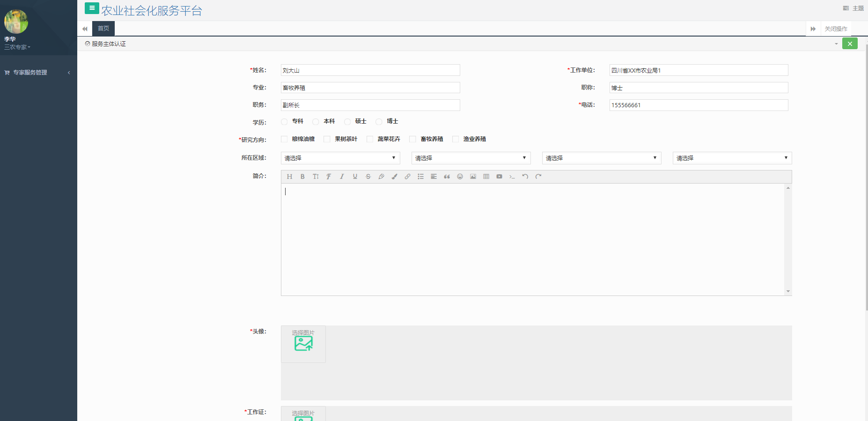The width and height of the screenshot is (868, 421).
Task: Click the 头像 选择图片 upload button
Action: [x=303, y=344]
